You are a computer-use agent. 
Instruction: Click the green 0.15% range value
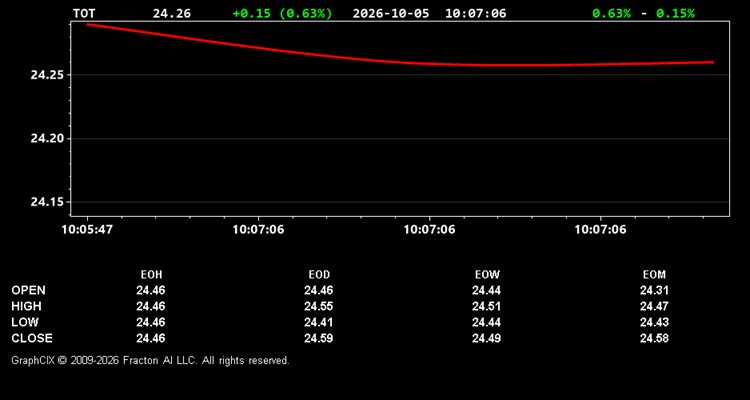(675, 13)
